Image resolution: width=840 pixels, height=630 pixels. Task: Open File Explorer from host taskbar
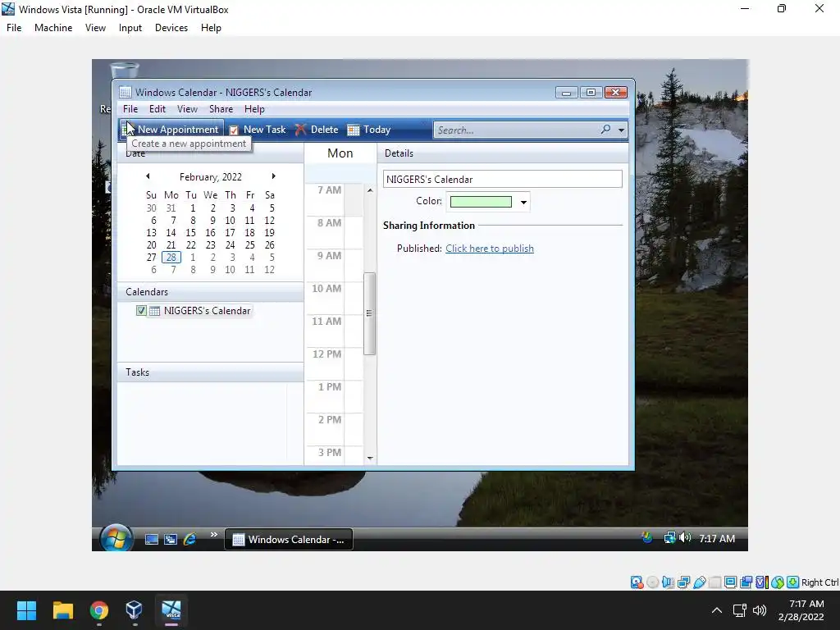(62, 610)
